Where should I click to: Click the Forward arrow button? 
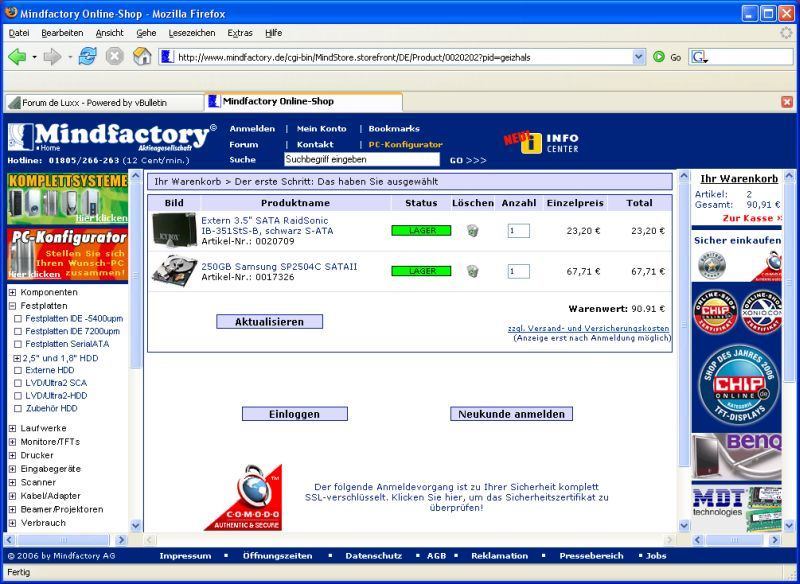coord(53,57)
